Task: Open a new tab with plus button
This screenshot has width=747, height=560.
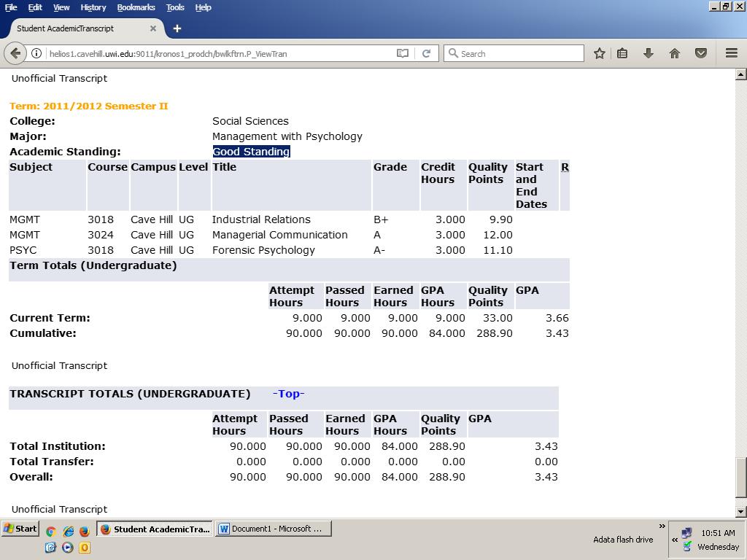Action: click(x=177, y=28)
